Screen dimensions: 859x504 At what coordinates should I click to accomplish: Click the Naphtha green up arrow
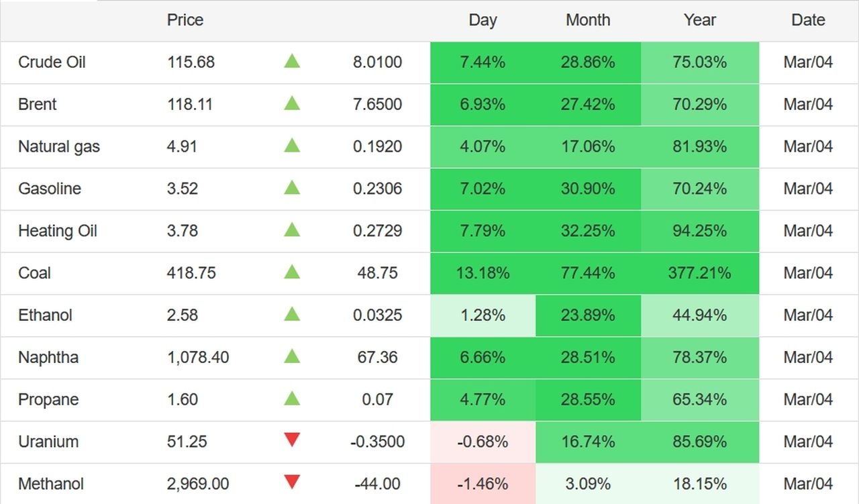tap(292, 357)
